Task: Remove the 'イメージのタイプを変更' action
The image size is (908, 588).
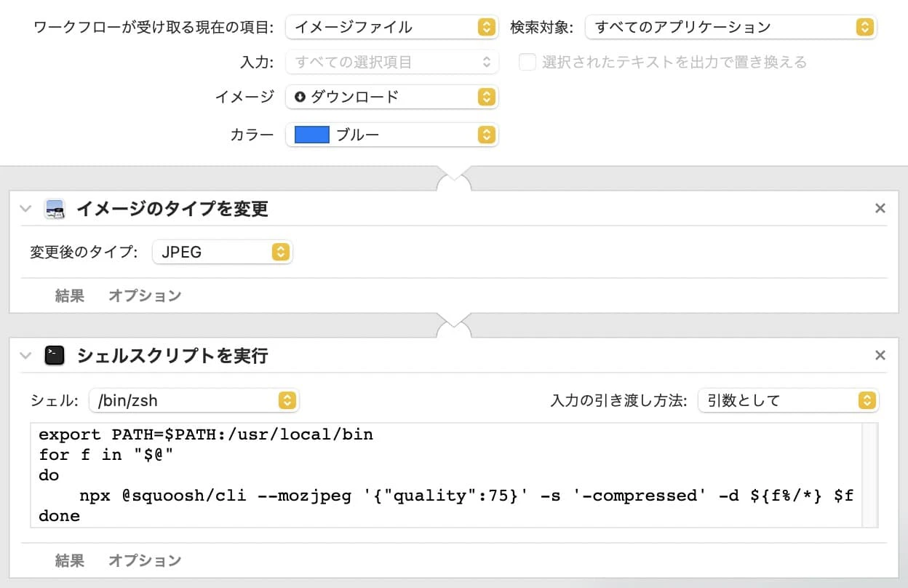Action: 880,209
